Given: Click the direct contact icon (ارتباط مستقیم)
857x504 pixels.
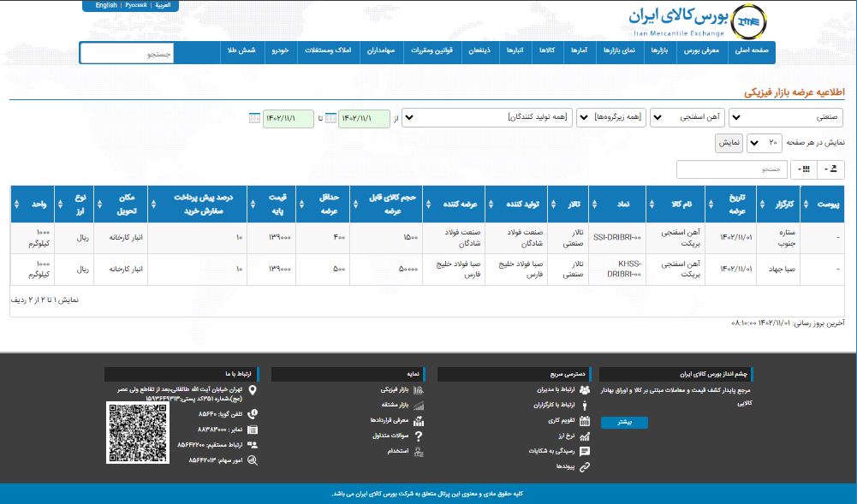Looking at the screenshot, I should (x=253, y=444).
